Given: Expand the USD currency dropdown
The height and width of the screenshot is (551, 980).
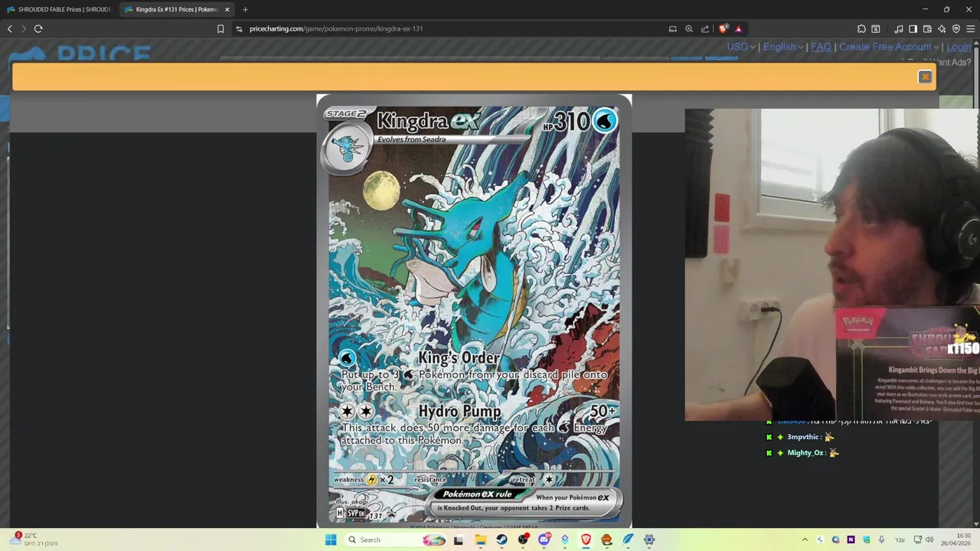Looking at the screenshot, I should coord(741,47).
